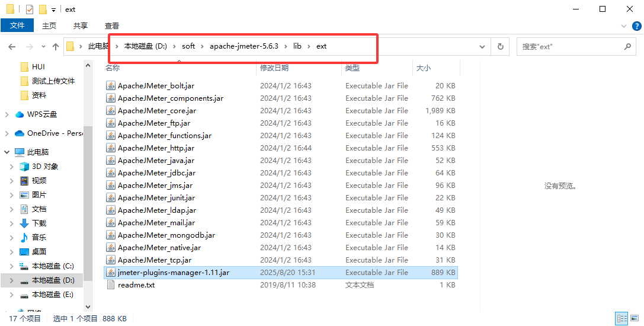Select apache-jmeter-5.6.3 in the breadcrumb

click(244, 46)
